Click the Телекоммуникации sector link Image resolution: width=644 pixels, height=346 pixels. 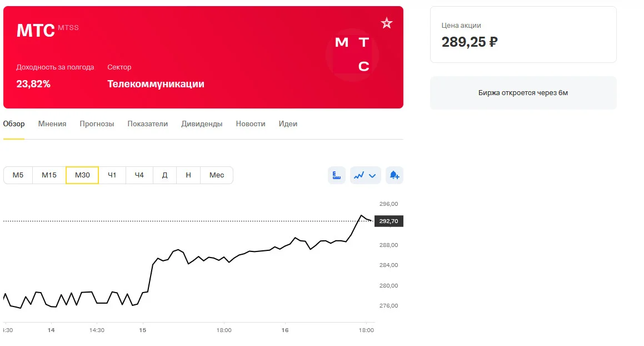pos(156,84)
